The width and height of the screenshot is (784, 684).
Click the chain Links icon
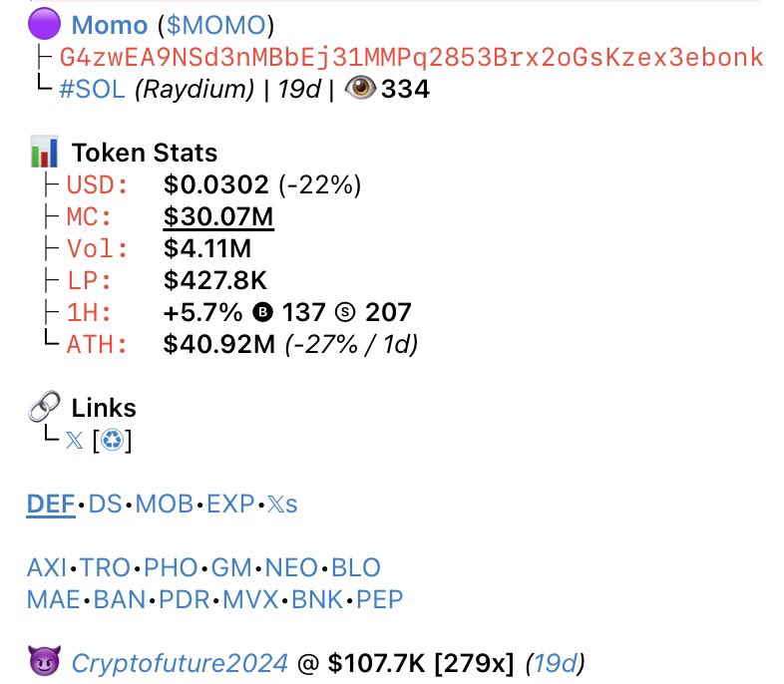pos(44,406)
